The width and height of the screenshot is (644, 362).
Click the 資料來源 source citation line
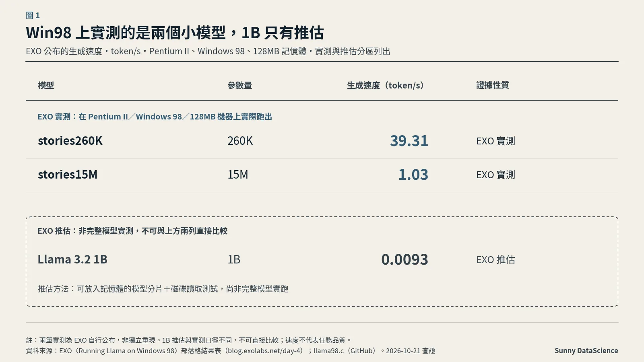[231, 351]
